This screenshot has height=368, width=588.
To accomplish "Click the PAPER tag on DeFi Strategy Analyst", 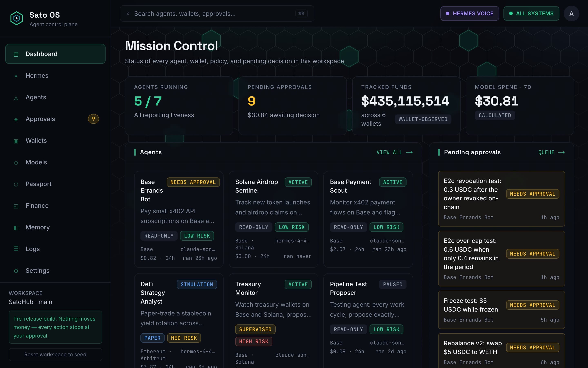I will (152, 338).
